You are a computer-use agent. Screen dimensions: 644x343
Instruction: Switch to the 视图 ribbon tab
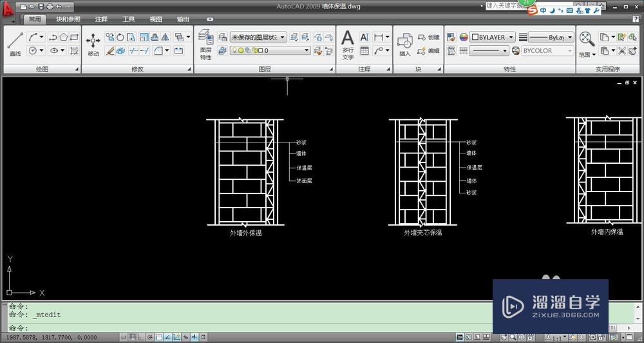[x=156, y=19]
